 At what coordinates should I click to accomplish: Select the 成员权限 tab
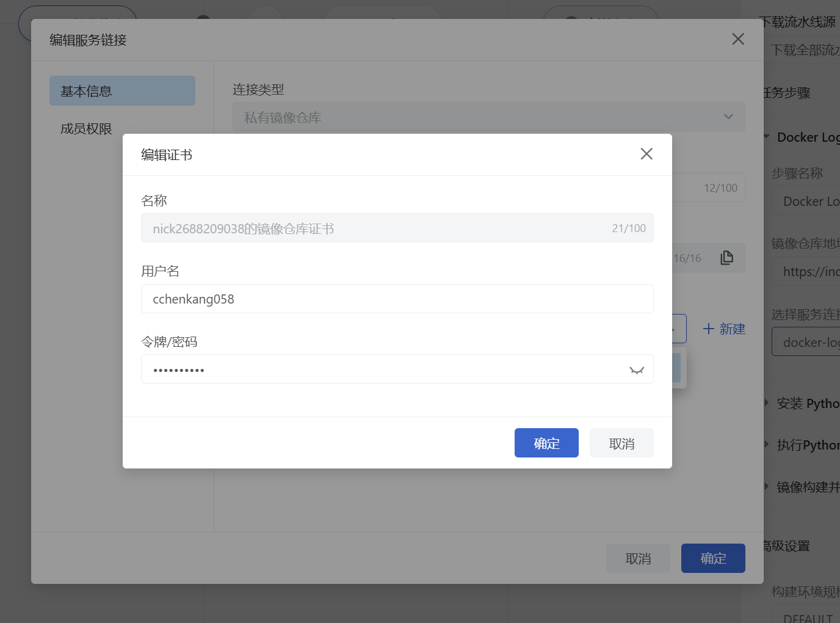[x=86, y=128]
